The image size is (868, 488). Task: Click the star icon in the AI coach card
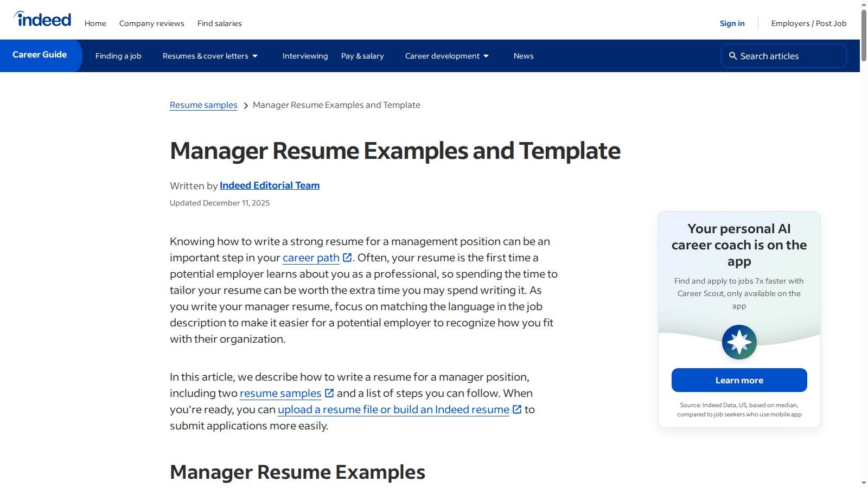click(x=739, y=342)
